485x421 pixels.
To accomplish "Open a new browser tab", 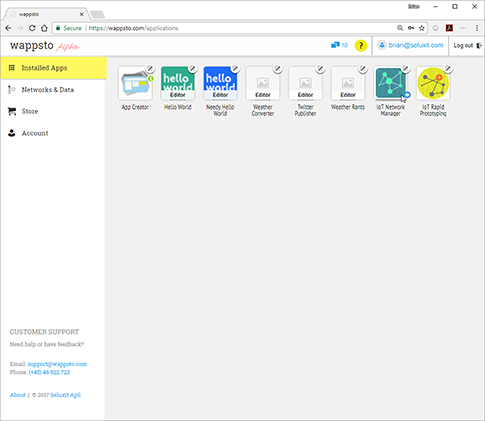I will point(97,14).
